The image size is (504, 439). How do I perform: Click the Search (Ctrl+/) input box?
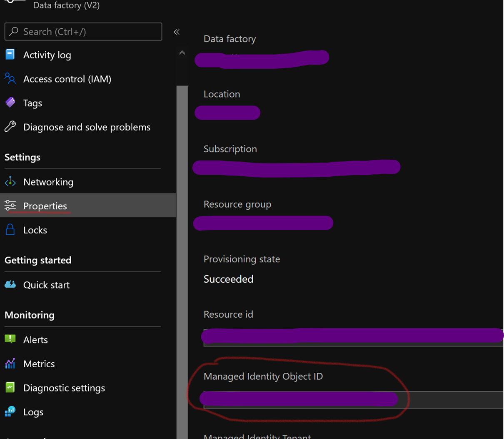pyautogui.click(x=83, y=31)
